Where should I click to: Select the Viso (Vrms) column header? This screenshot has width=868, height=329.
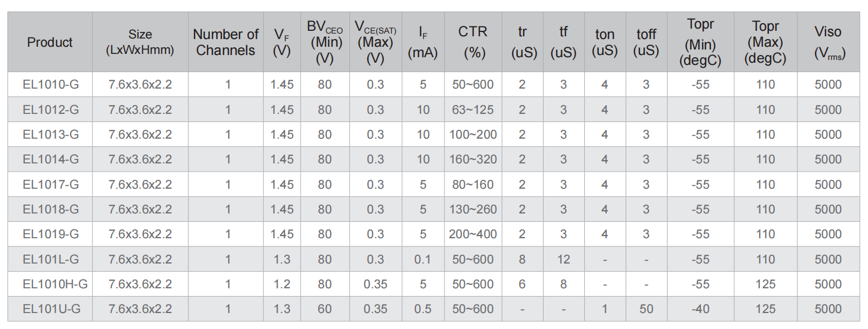pos(828,42)
